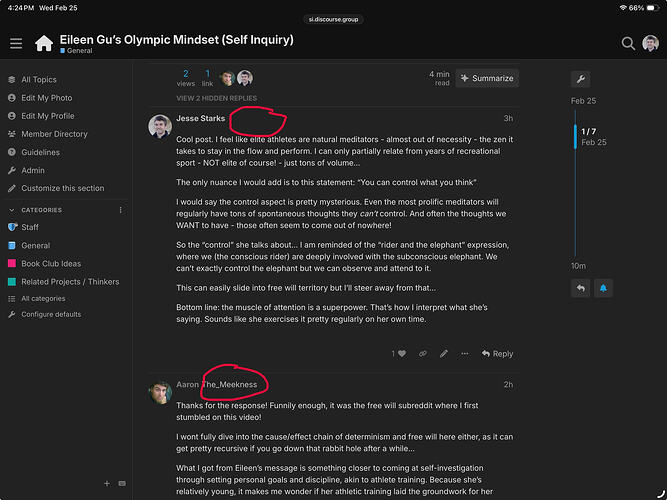Open your user avatar menu in the header

[650, 43]
